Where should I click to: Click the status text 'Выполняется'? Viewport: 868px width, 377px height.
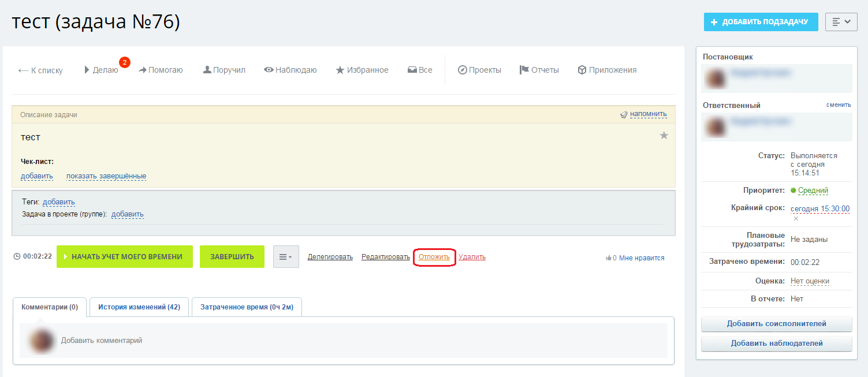[814, 156]
